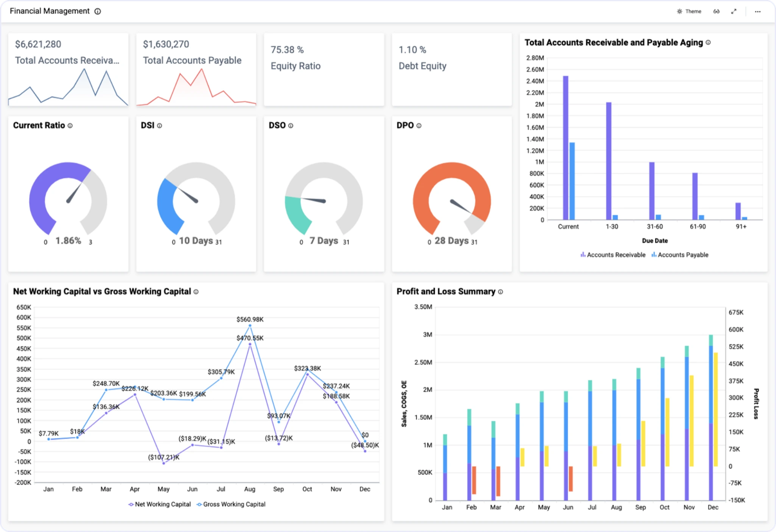Click info icon next to DSI
776x532 pixels.
tap(160, 126)
